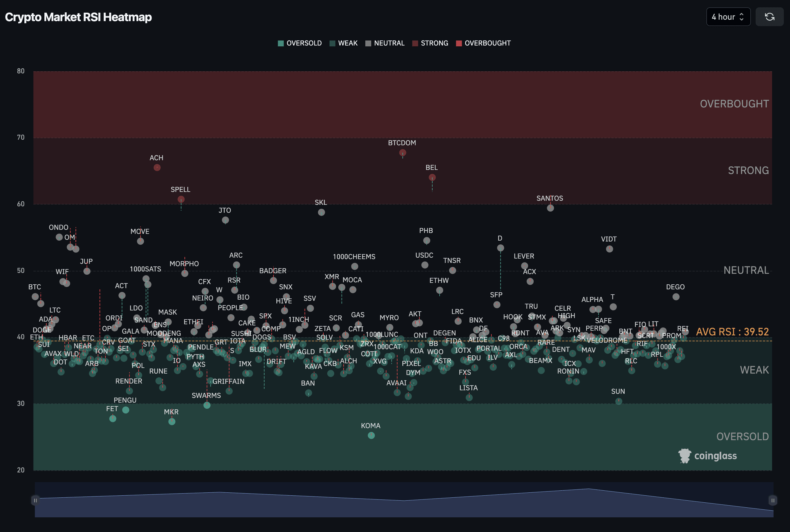790x532 pixels.
Task: Click the right range slider handle
Action: point(772,500)
